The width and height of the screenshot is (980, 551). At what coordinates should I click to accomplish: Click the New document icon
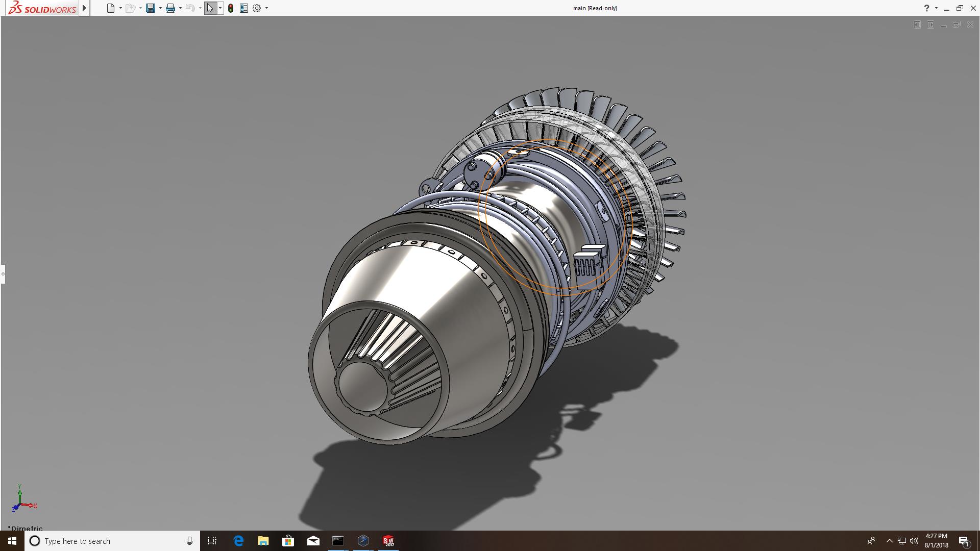point(110,8)
